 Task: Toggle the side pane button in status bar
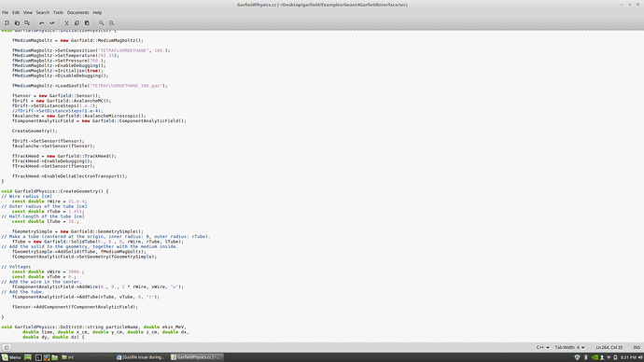(7, 347)
